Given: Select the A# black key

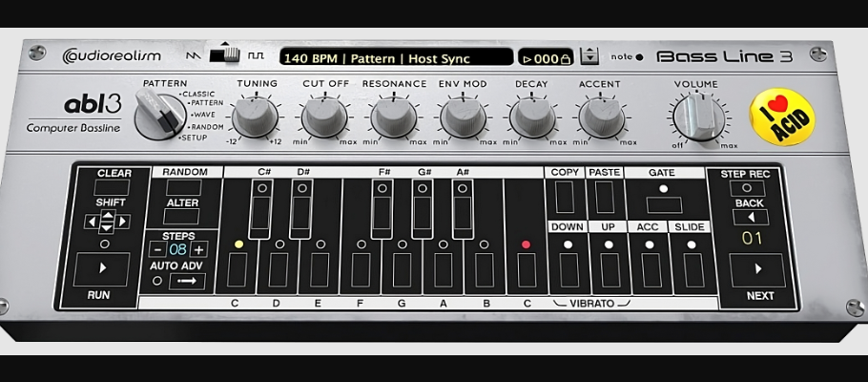Looking at the screenshot, I should point(464,214).
